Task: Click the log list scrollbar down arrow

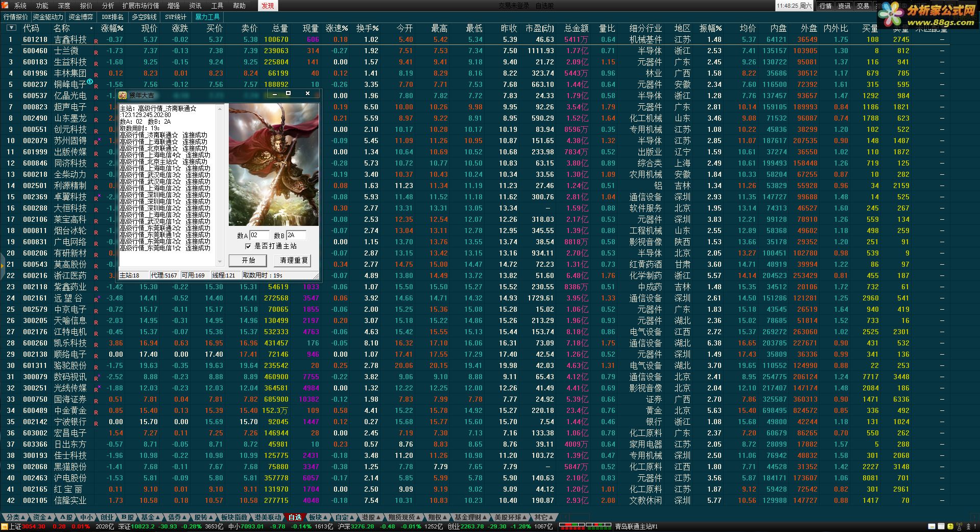Action: (x=220, y=262)
